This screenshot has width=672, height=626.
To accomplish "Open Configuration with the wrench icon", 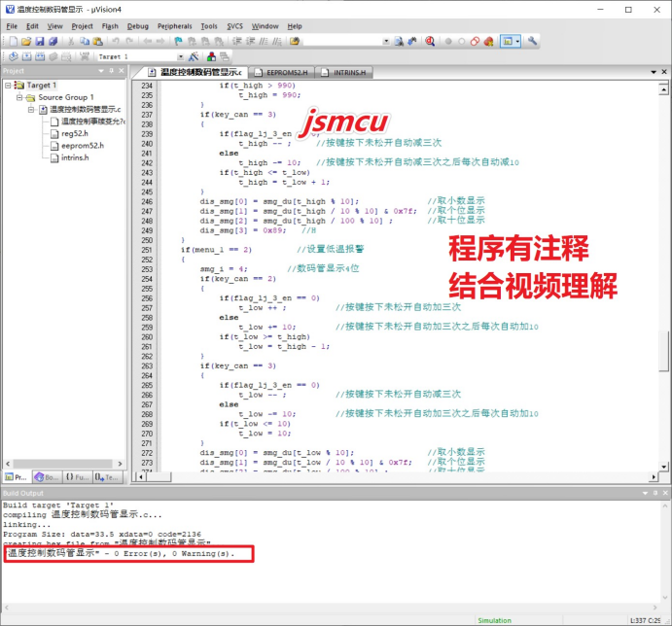I will pyautogui.click(x=532, y=41).
